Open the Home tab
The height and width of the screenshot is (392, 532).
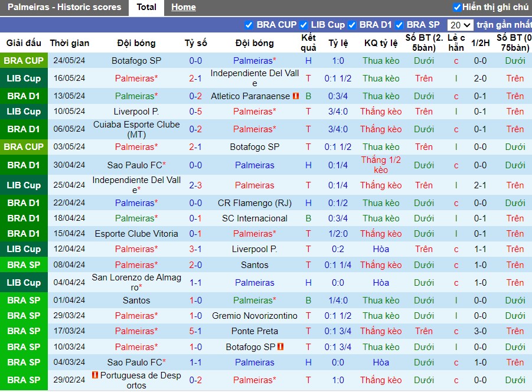(183, 7)
